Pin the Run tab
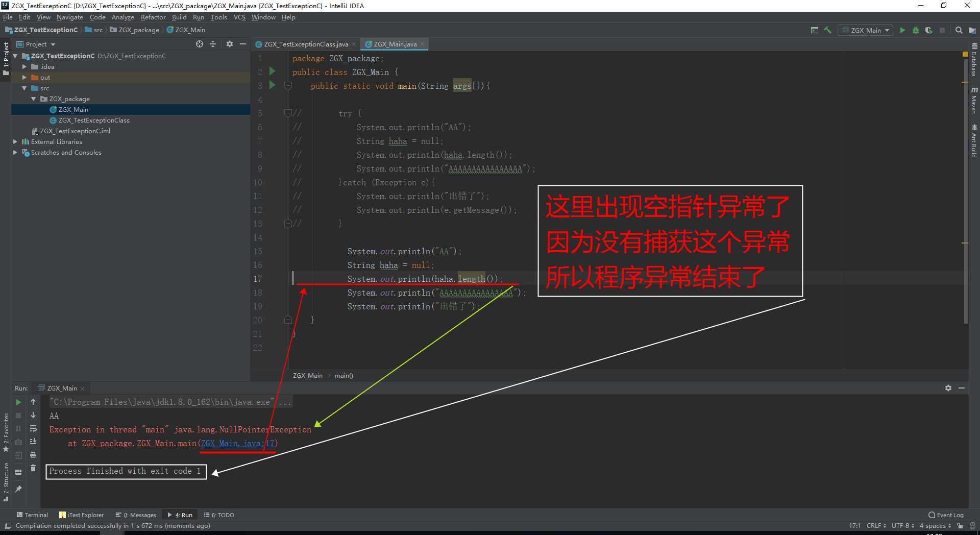The image size is (980, 535). (19, 489)
